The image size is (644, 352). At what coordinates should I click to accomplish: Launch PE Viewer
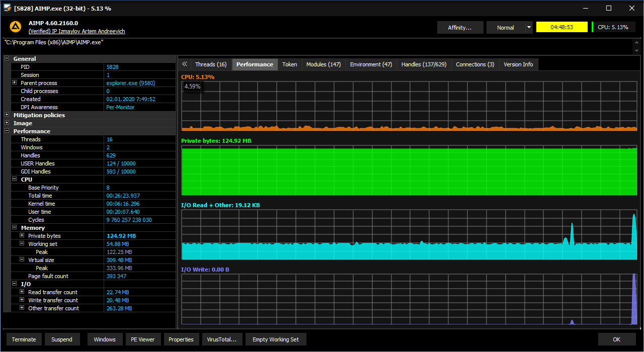143,339
